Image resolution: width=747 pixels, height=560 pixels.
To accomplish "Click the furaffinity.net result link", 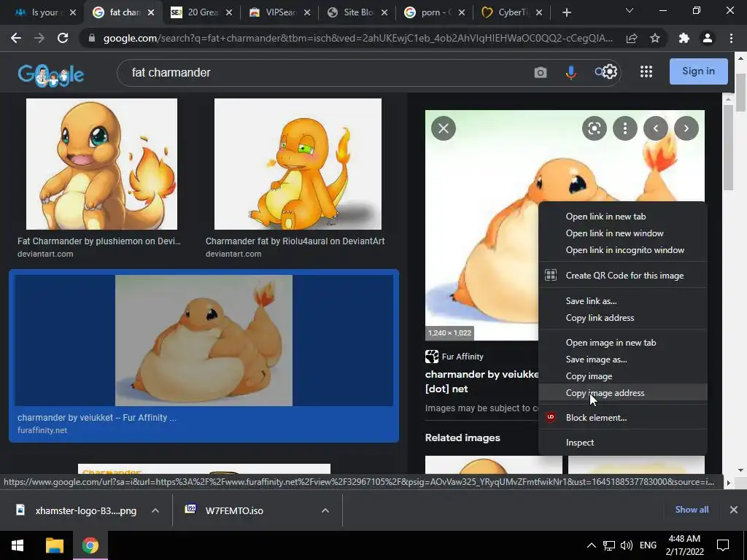I will pyautogui.click(x=42, y=430).
